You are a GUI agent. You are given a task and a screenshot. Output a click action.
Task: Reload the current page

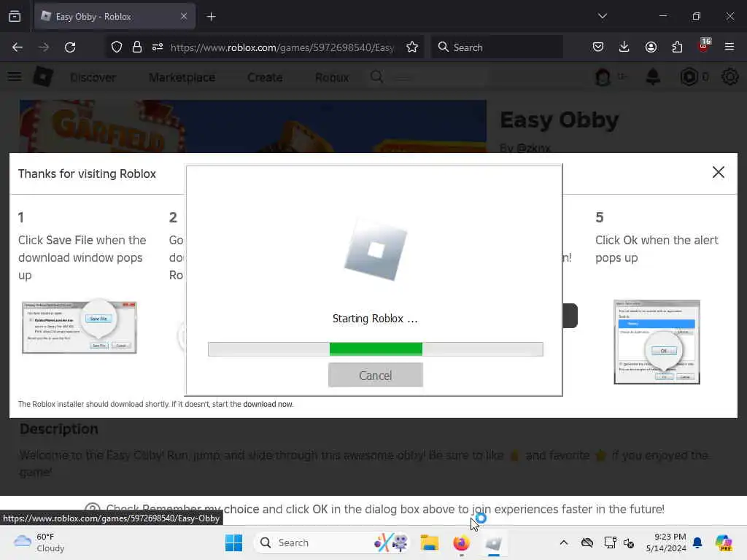click(x=70, y=47)
